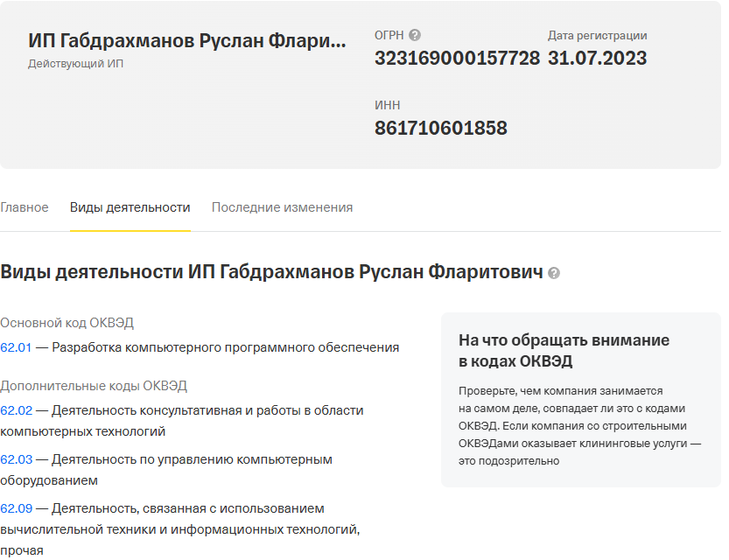Click the Основной код ОКВЭД label
The width and height of the screenshot is (729, 560).
(67, 323)
